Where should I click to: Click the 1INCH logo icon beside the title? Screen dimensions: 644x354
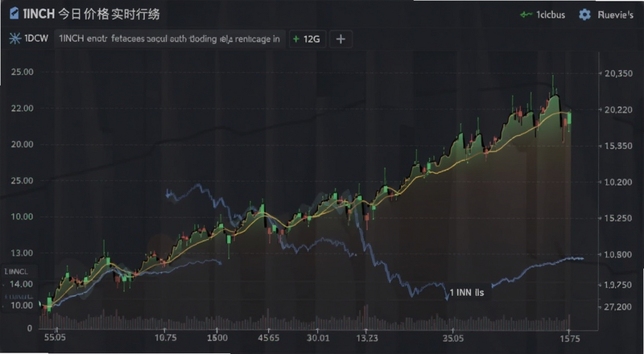[x=14, y=14]
